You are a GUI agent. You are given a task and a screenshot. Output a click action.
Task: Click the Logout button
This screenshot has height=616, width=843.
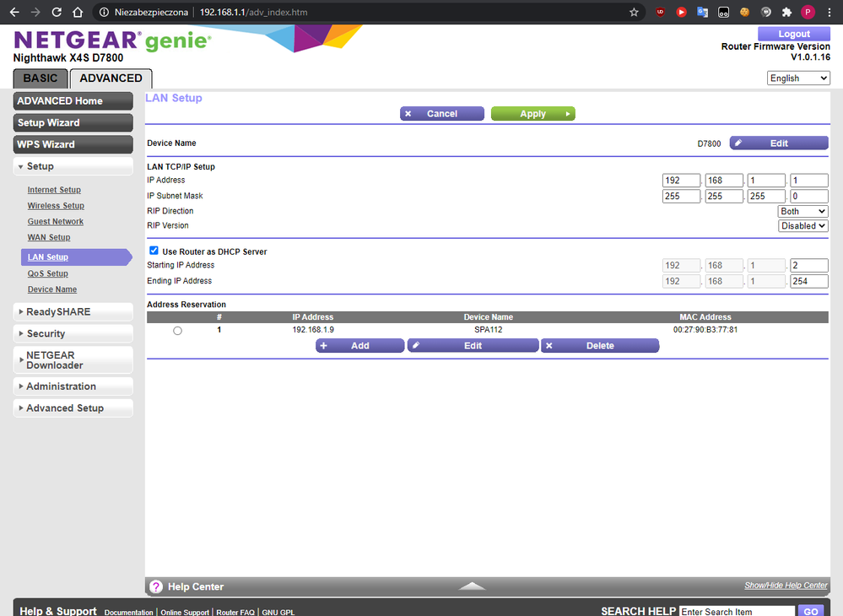(x=793, y=34)
